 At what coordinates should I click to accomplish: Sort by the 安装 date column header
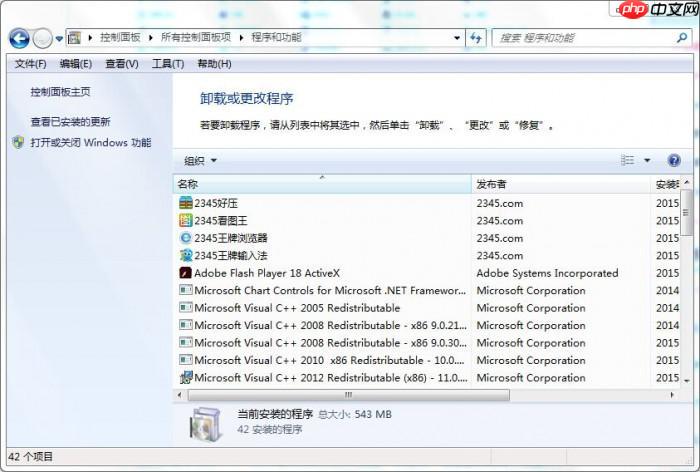coord(667,184)
